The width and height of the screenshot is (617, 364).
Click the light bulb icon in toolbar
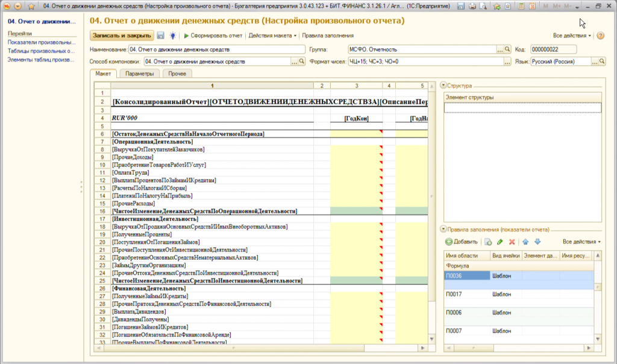(x=173, y=36)
